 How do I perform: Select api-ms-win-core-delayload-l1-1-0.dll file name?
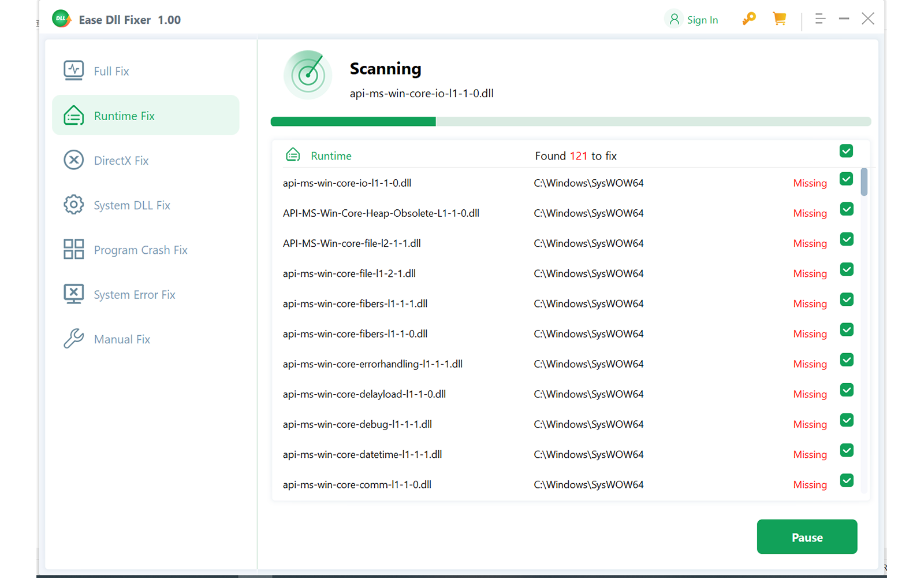[364, 394]
